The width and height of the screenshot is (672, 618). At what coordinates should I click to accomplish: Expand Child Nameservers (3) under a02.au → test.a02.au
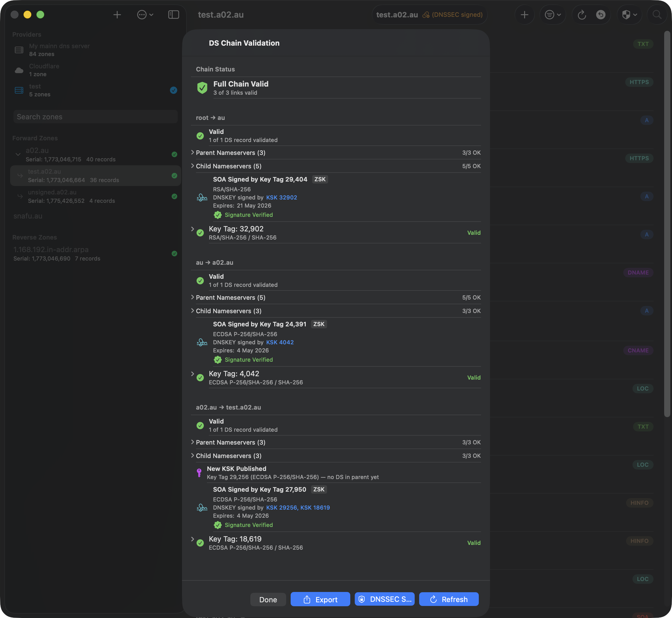pos(192,456)
